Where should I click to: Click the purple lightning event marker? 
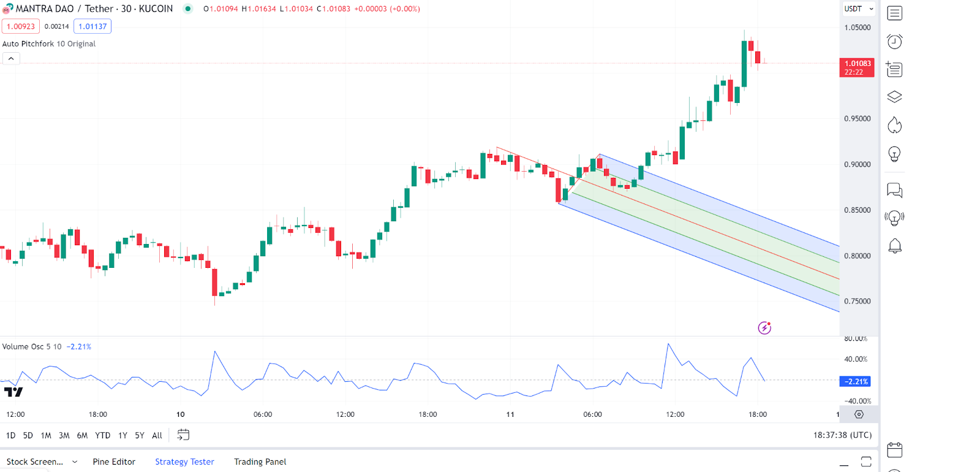[x=764, y=328]
